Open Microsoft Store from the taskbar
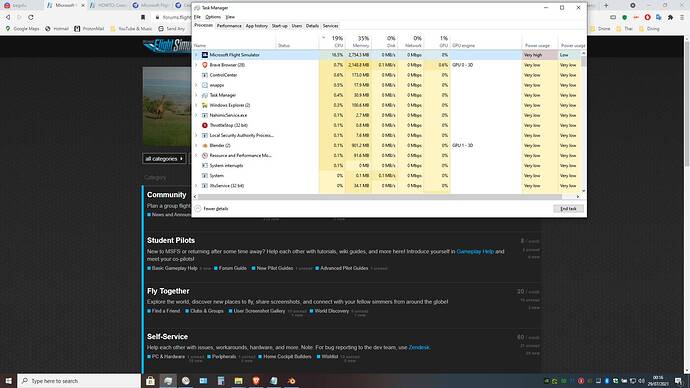690x388 pixels. [x=150, y=381]
